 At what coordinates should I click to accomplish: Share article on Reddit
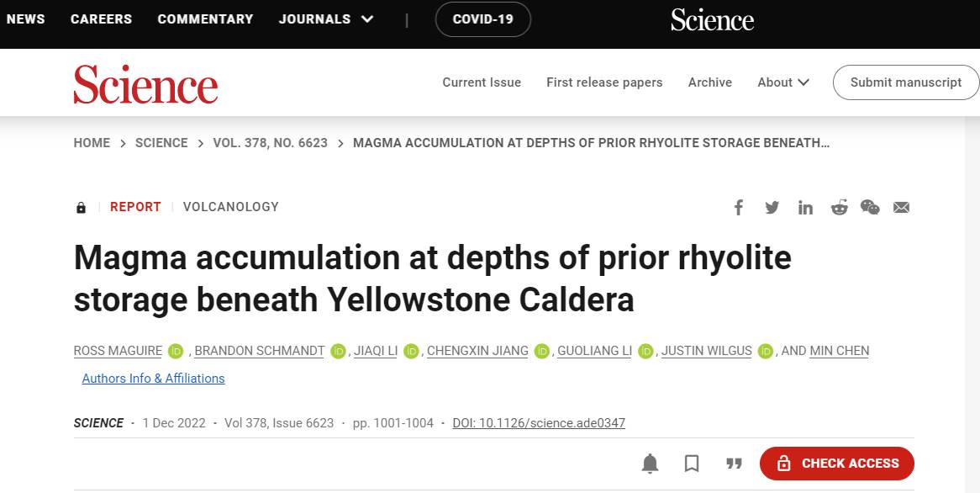(x=839, y=207)
